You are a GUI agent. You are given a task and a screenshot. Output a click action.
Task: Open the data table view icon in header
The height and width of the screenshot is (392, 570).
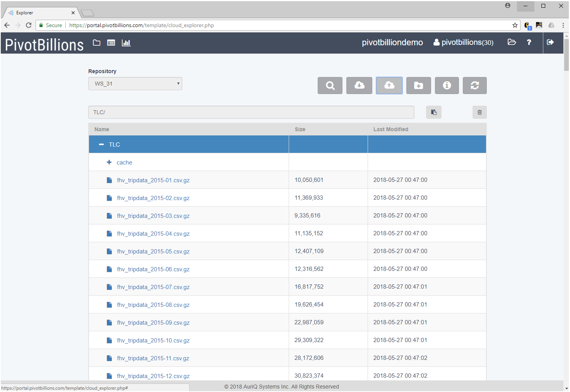click(111, 43)
